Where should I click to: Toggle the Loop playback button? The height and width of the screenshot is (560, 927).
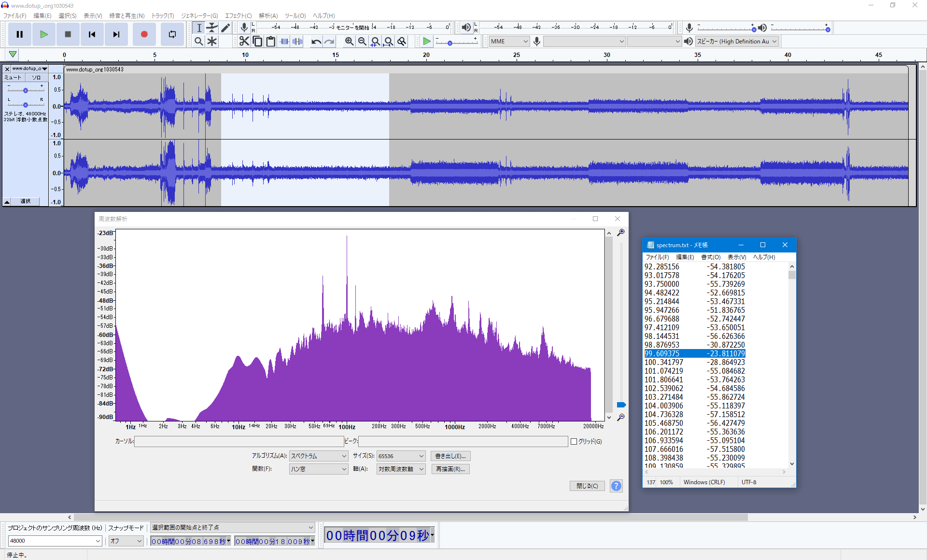(172, 34)
